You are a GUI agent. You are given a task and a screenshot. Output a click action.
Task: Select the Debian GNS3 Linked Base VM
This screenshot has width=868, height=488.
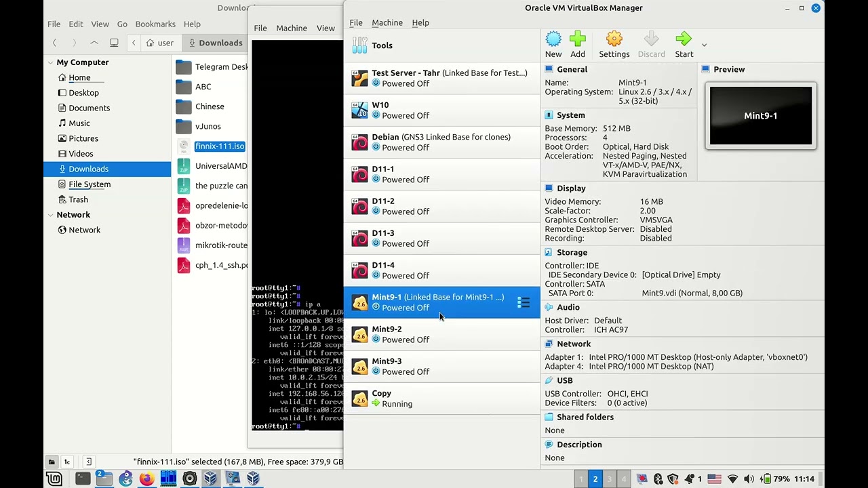tap(442, 142)
